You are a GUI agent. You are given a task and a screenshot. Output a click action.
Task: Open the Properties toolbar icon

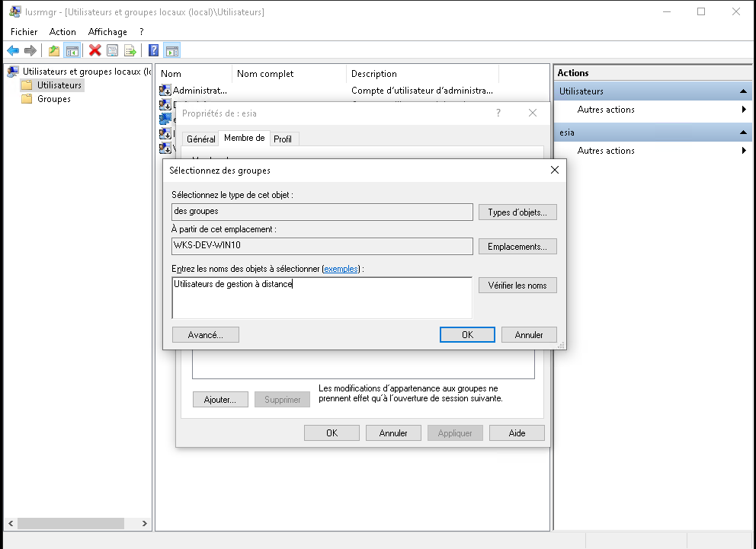click(x=112, y=50)
